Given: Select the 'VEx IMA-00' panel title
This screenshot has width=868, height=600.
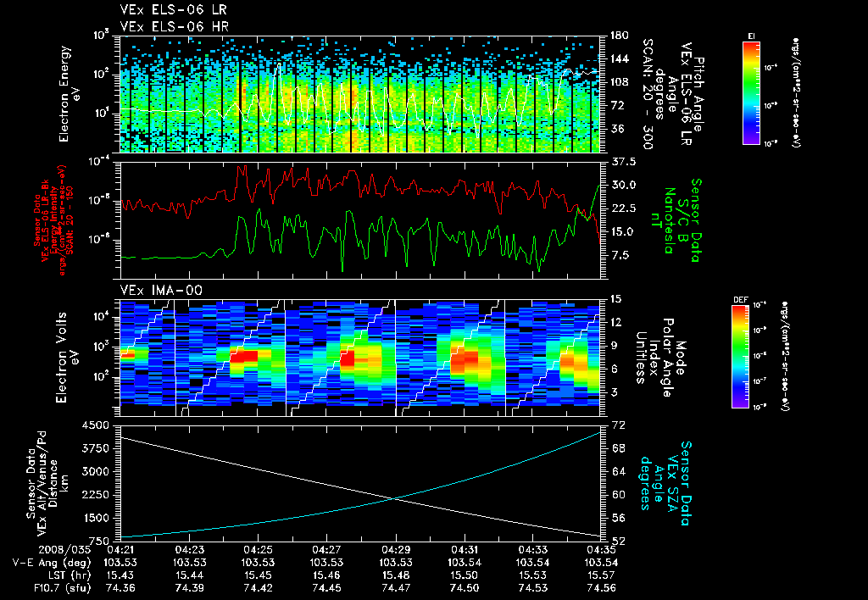Looking at the screenshot, I should (161, 291).
